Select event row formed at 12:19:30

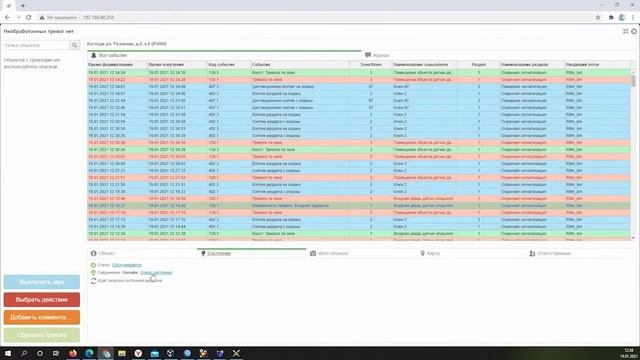click(359, 191)
